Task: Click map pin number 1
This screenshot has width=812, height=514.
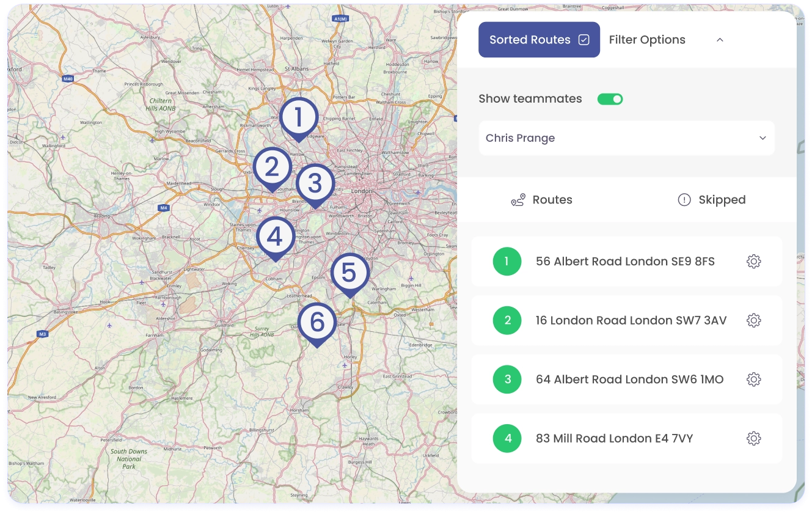Action: click(x=299, y=118)
